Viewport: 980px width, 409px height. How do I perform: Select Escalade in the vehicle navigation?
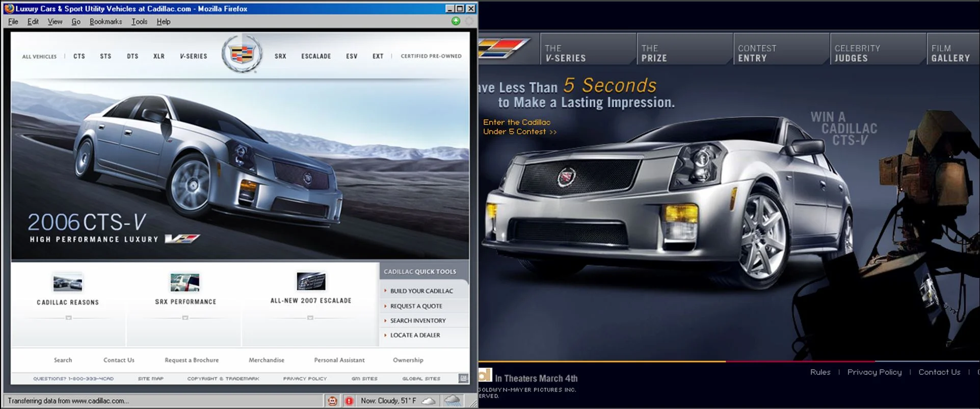coord(316,56)
